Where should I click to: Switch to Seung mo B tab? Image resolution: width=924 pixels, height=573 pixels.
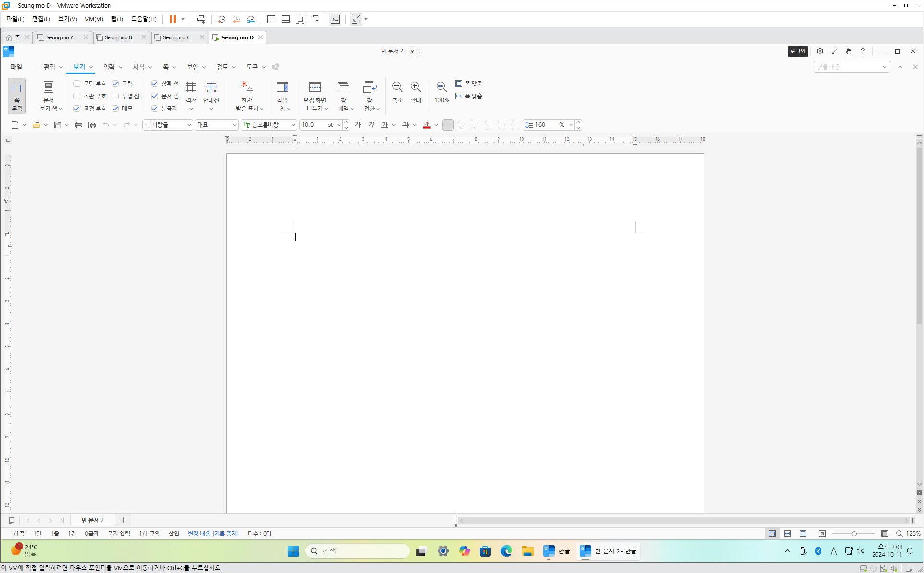(x=118, y=37)
